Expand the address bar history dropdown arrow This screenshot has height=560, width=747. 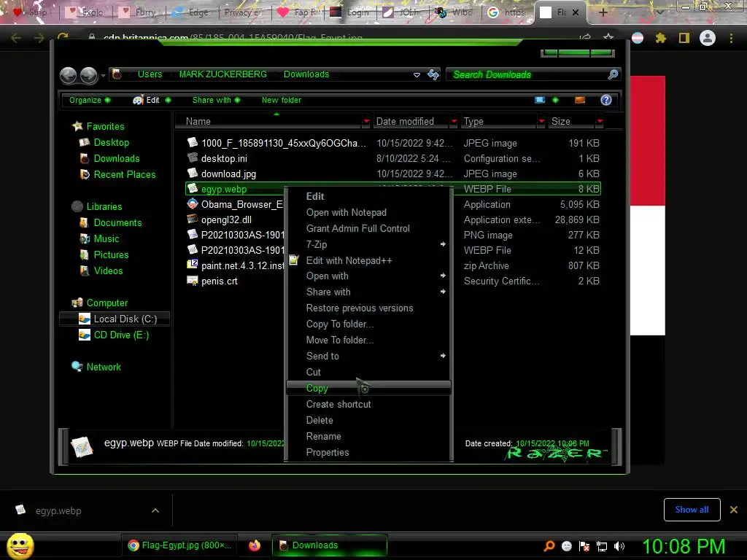(417, 75)
